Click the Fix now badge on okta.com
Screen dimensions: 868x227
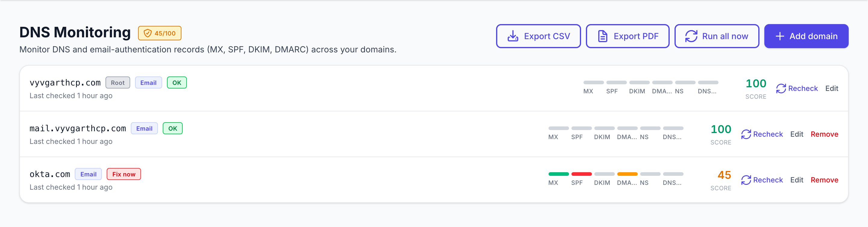tap(124, 174)
